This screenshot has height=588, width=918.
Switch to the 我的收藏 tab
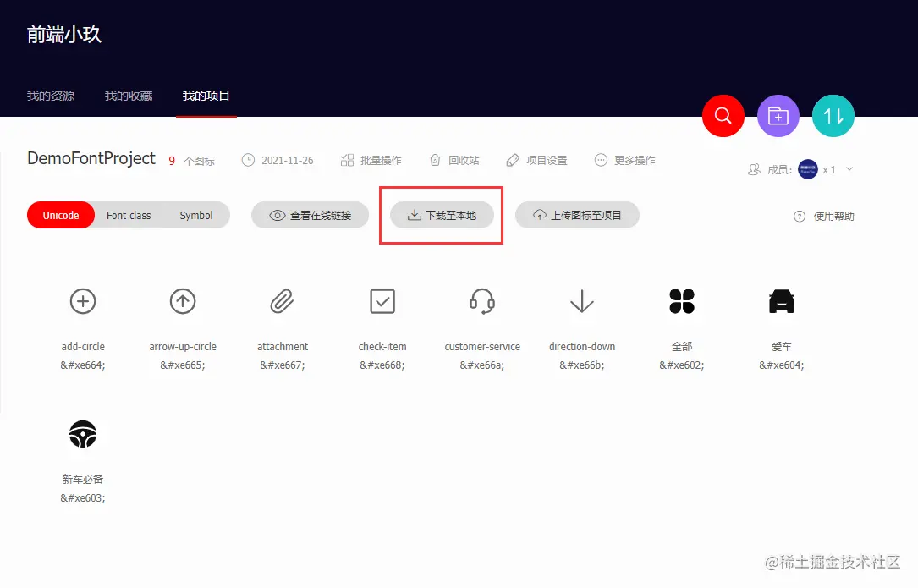point(128,96)
